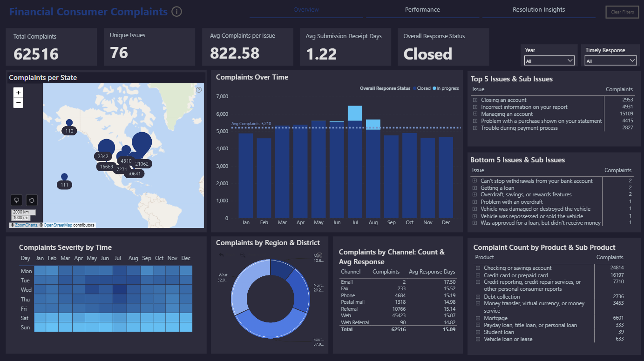Click the 1.22 Avg Submission-Receipt Days value

[321, 54]
